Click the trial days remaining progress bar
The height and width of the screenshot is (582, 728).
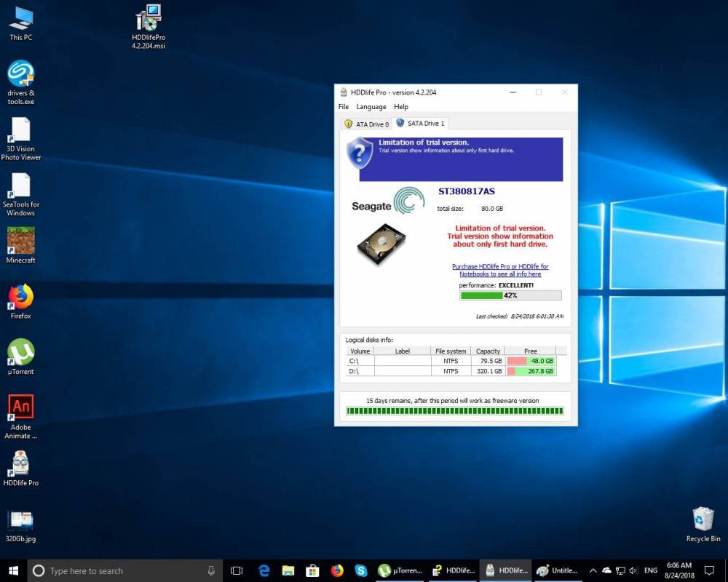click(454, 411)
